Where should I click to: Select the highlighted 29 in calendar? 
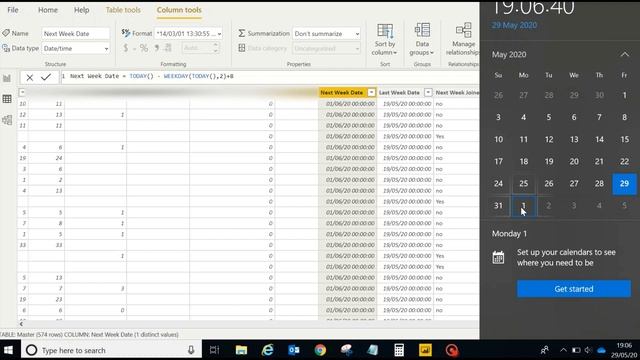click(624, 184)
